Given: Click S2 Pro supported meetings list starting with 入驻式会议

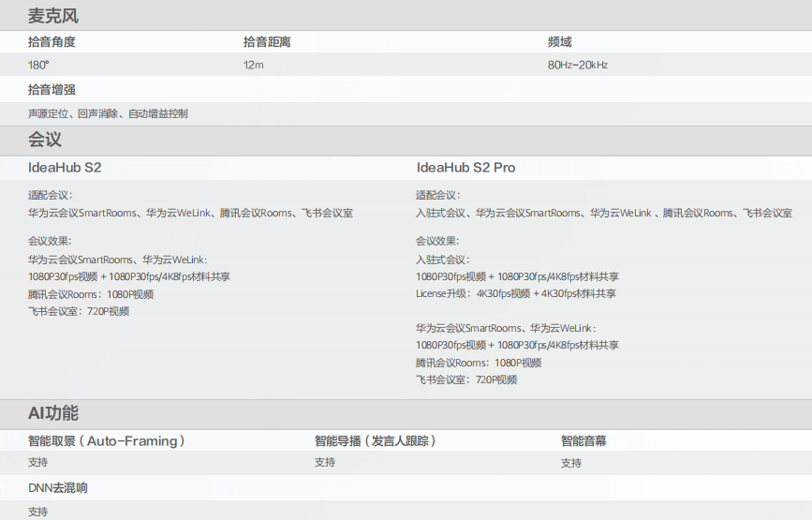Looking at the screenshot, I should coord(604,213).
